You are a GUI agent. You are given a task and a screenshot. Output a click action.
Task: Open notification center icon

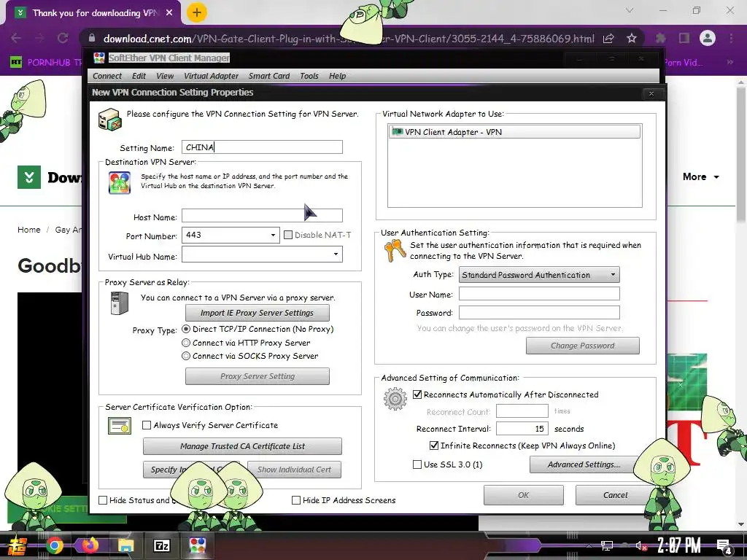(x=724, y=547)
